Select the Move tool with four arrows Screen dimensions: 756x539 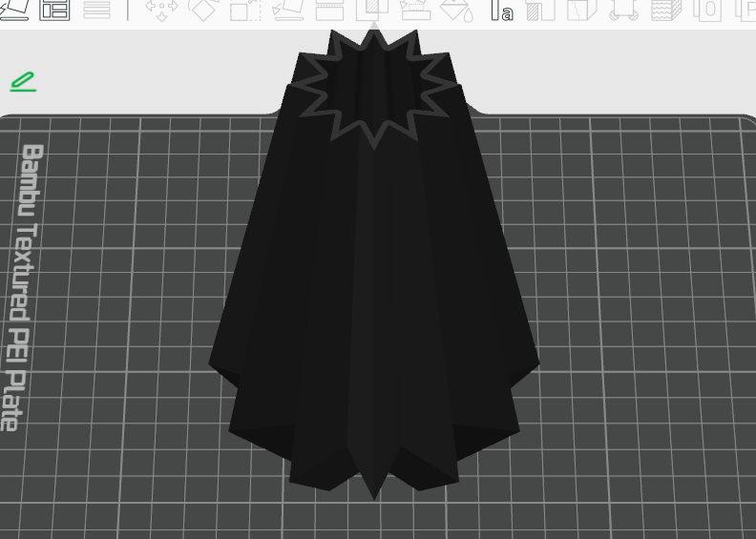point(161,10)
